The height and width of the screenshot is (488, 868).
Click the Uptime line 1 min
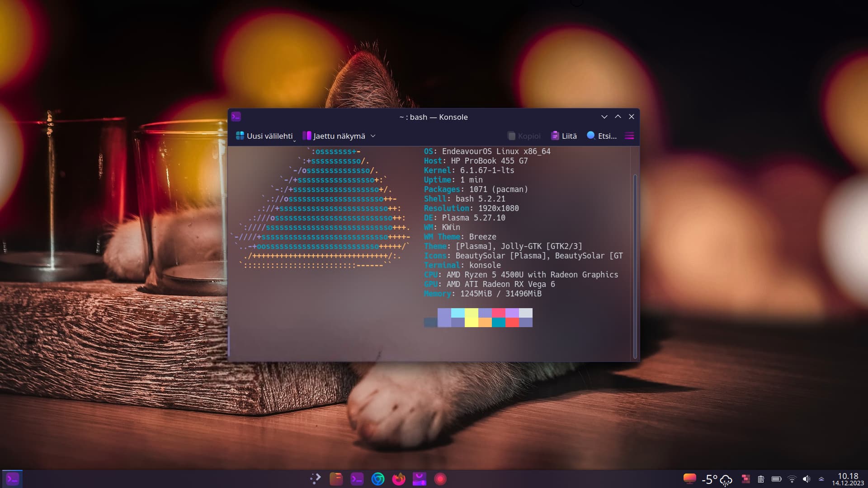[453, 180]
